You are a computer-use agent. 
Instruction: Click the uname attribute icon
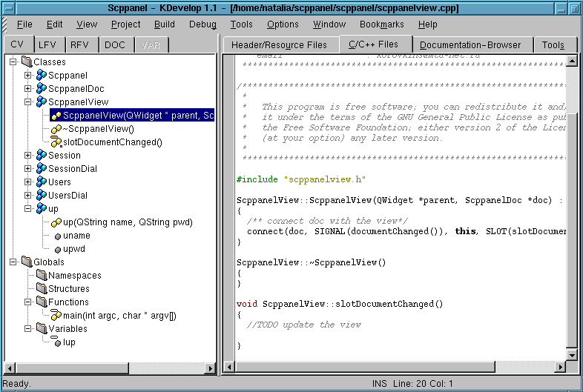(56, 236)
